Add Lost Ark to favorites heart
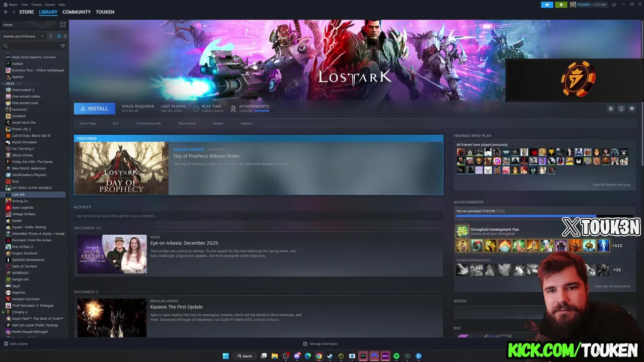This screenshot has height=362, width=644. (632, 109)
